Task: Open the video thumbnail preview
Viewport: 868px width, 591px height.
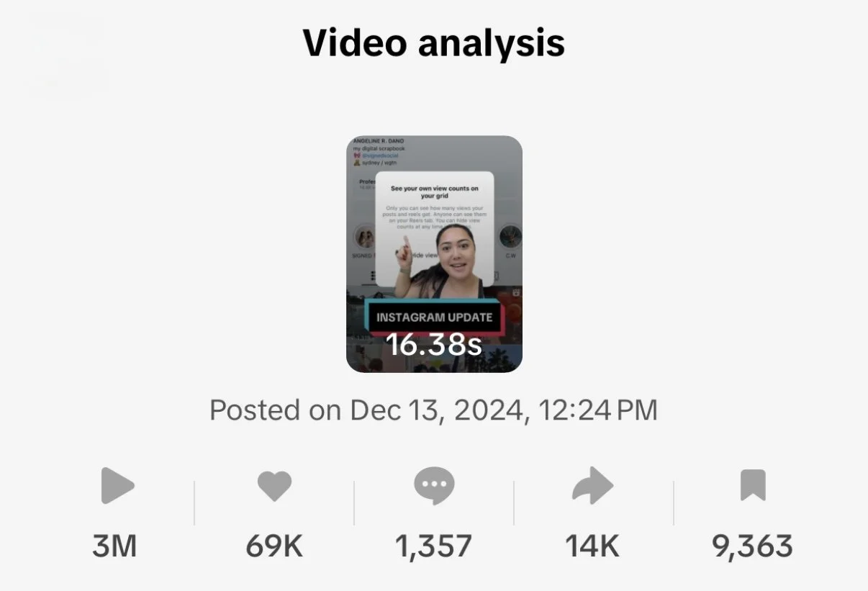Action: click(434, 254)
